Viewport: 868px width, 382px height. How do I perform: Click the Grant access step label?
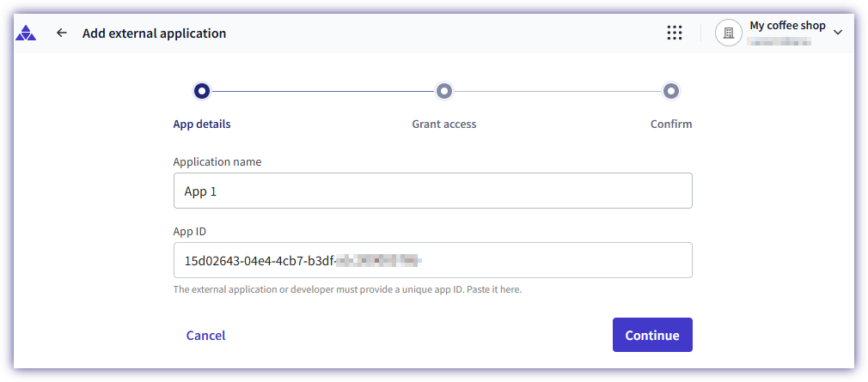pyautogui.click(x=444, y=124)
